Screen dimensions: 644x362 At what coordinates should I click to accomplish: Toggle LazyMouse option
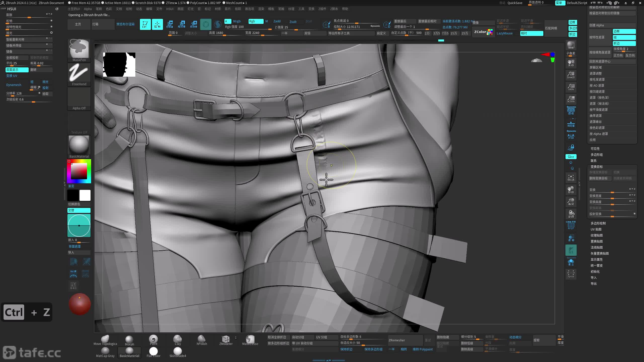(505, 33)
